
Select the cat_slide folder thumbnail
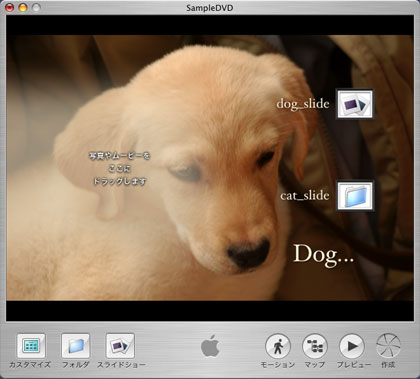[355, 196]
